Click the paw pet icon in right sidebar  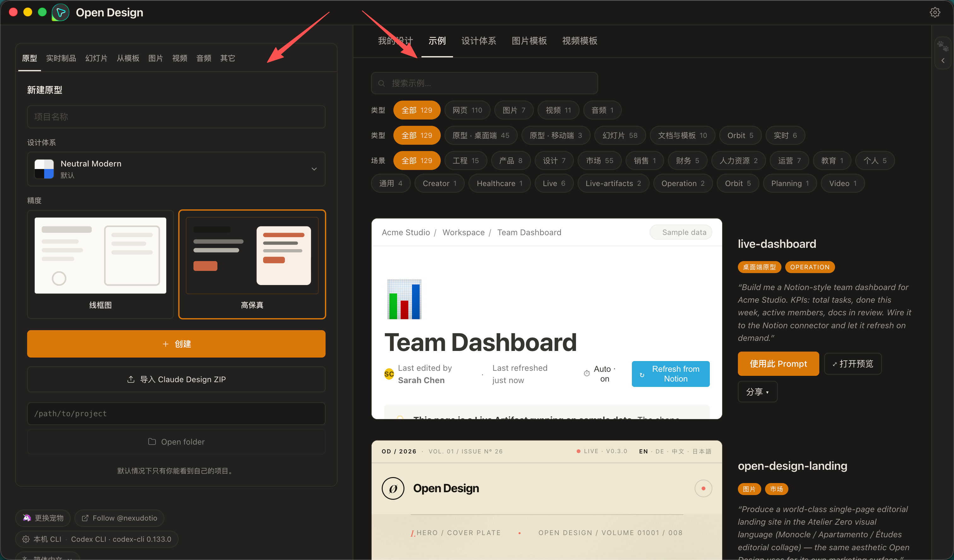(942, 46)
